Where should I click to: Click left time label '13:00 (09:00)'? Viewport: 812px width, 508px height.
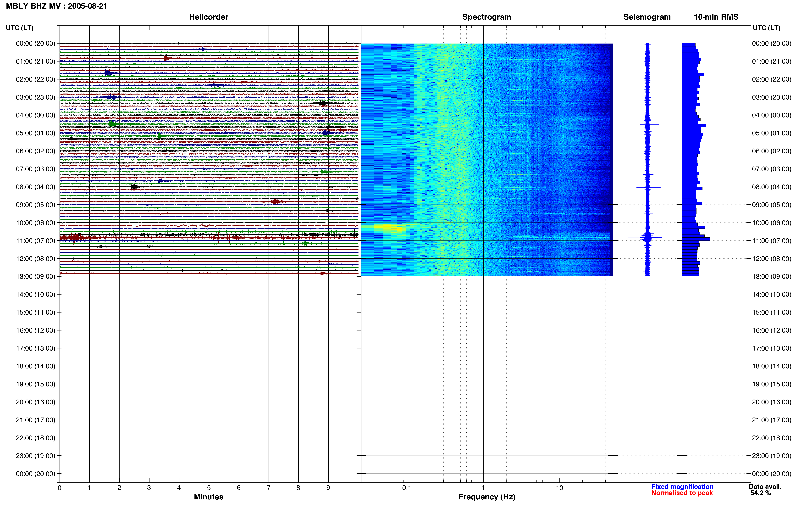point(36,277)
